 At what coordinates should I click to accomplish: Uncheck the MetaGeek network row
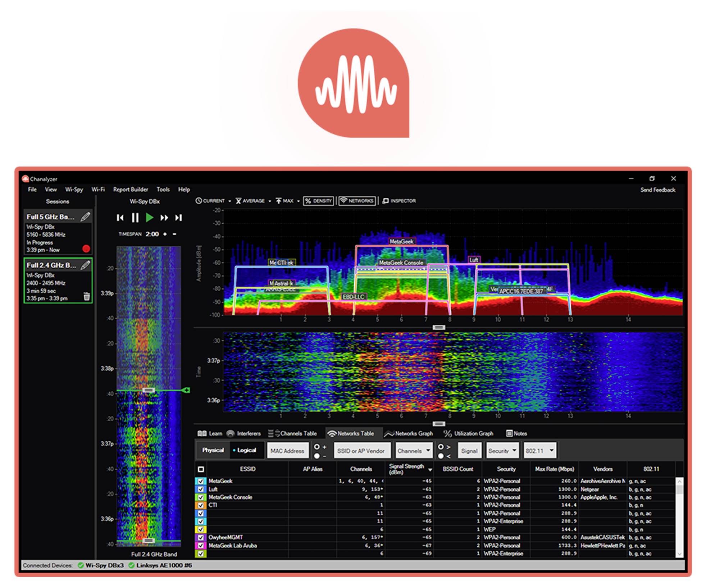point(200,481)
